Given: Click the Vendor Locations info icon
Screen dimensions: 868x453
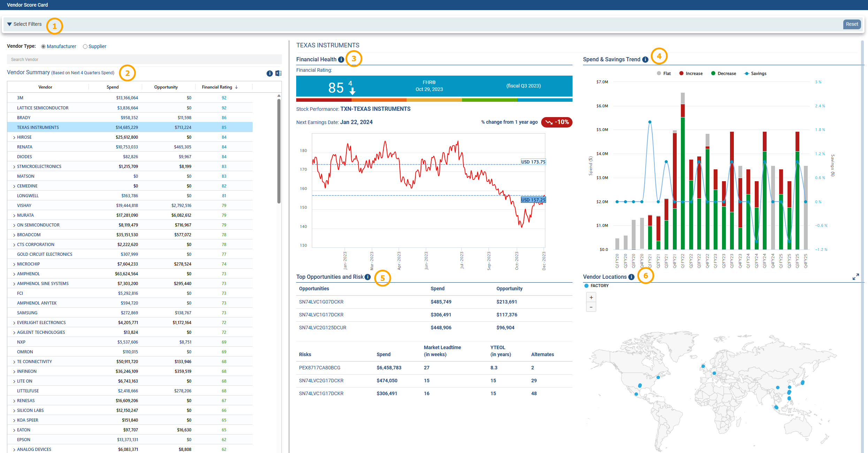Looking at the screenshot, I should coord(631,277).
